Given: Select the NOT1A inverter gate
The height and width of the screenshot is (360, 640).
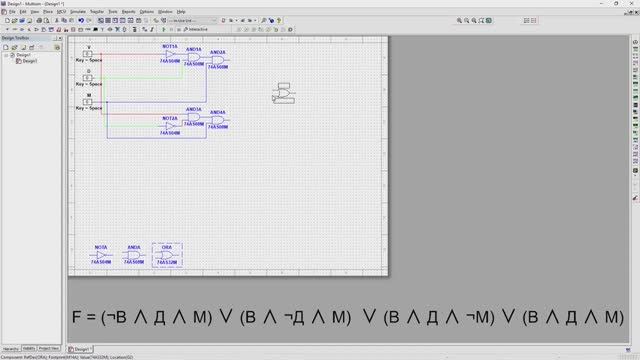Looking at the screenshot, I should point(170,54).
